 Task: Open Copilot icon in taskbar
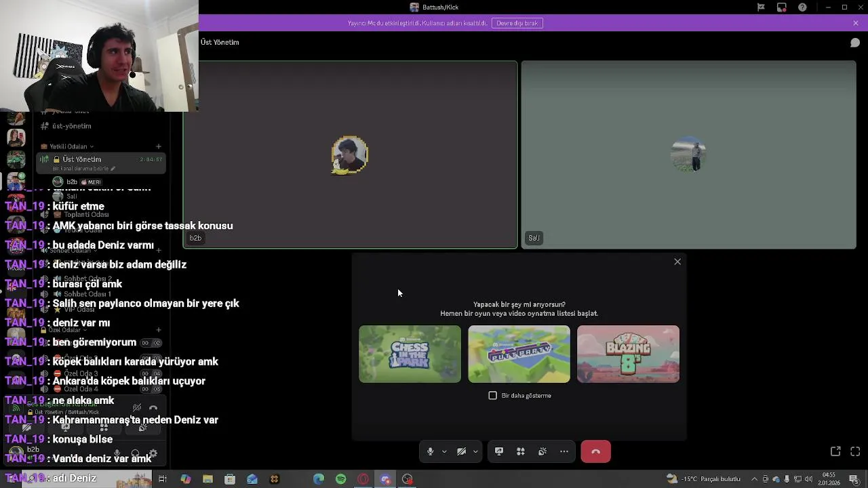tap(185, 479)
